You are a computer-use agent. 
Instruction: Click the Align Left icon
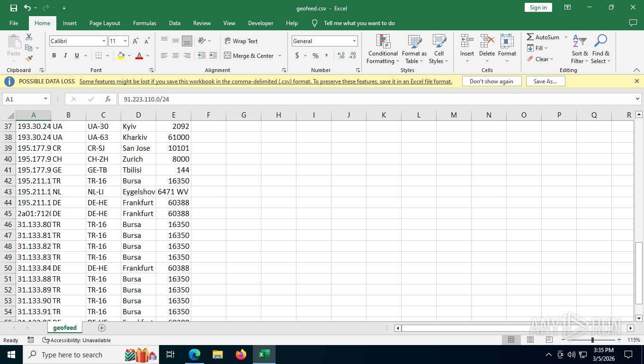click(164, 55)
